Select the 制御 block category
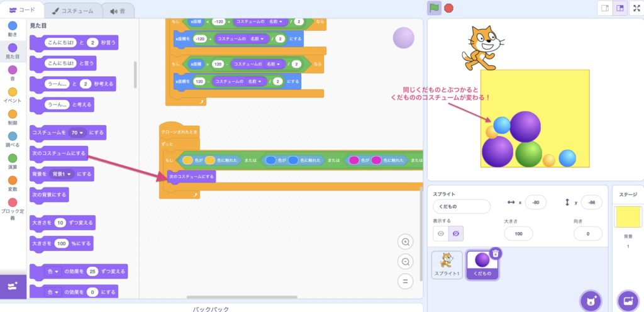The width and height of the screenshot is (644, 312). pos(13,118)
